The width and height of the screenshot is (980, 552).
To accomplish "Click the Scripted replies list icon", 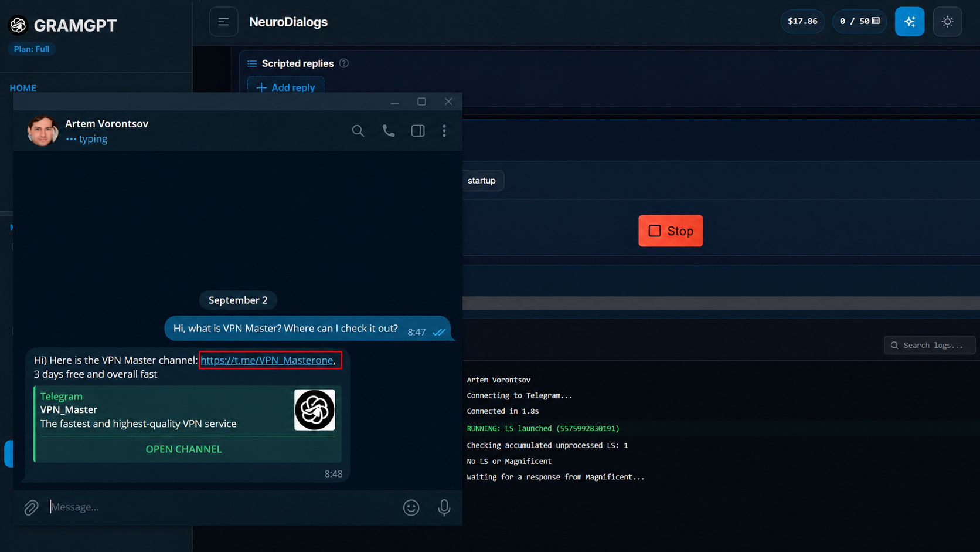I will pyautogui.click(x=252, y=63).
